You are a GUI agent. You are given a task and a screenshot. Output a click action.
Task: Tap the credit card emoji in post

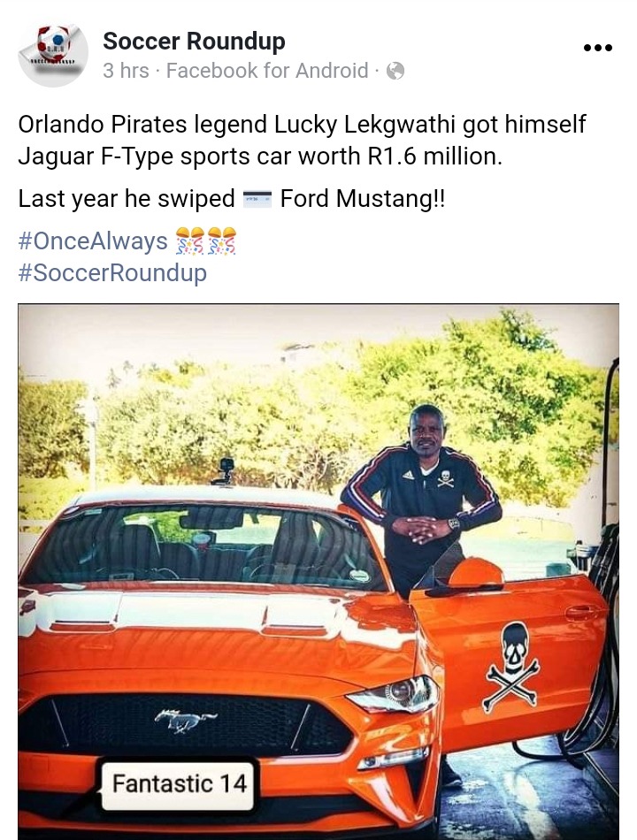coord(257,199)
